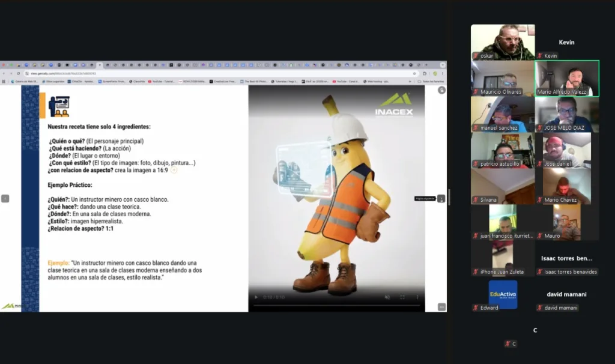Open the video's three-dot options menu

[x=417, y=297]
